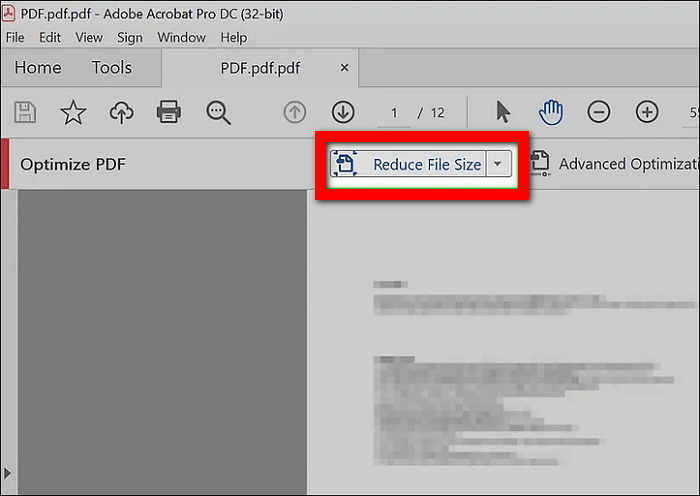Open the Edit menu

pyautogui.click(x=50, y=38)
